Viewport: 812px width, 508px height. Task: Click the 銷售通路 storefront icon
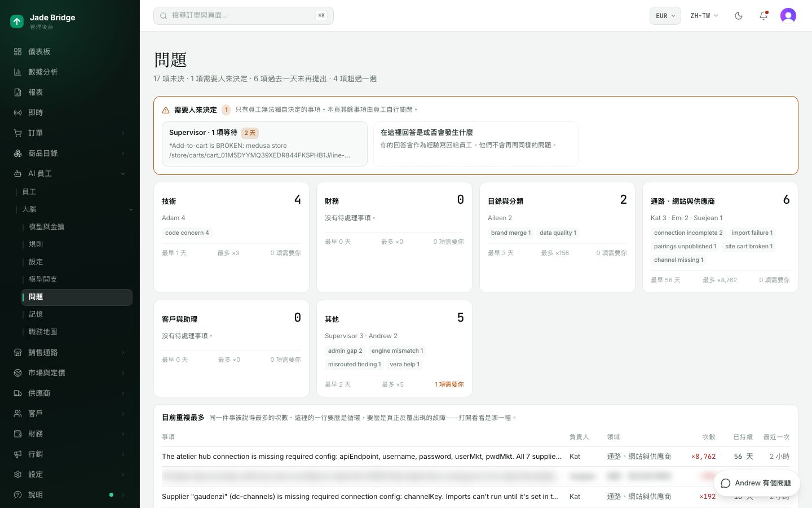click(17, 352)
